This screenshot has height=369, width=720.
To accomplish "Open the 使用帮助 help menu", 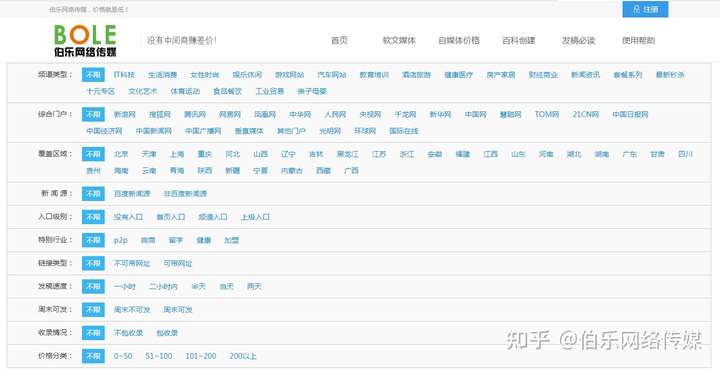I will (x=638, y=40).
